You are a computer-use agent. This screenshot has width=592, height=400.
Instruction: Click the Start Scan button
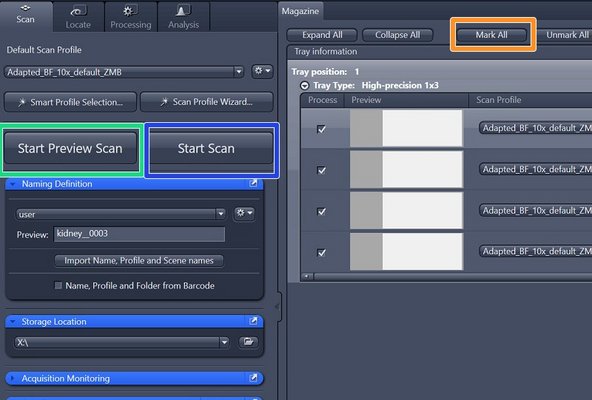pos(206,148)
